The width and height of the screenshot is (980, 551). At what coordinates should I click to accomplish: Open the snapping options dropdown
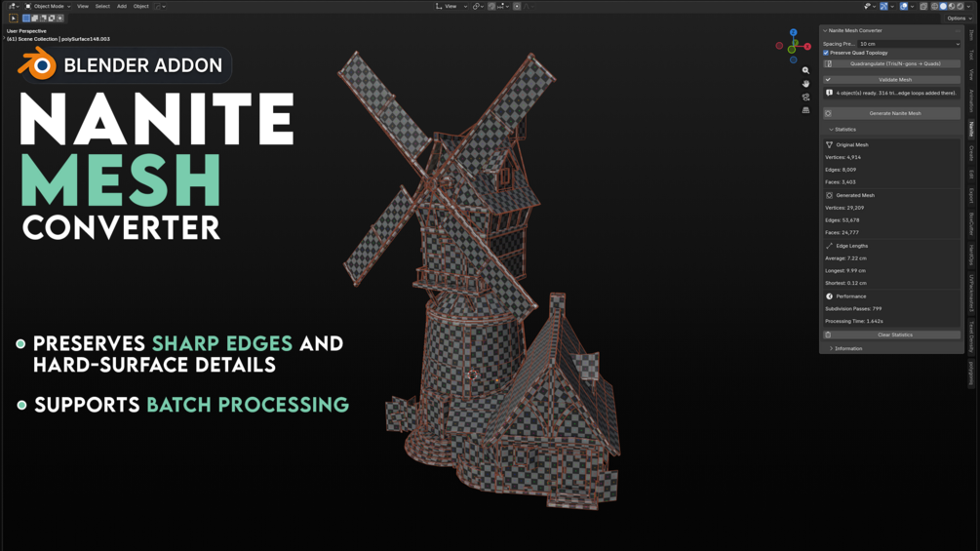[x=503, y=6]
